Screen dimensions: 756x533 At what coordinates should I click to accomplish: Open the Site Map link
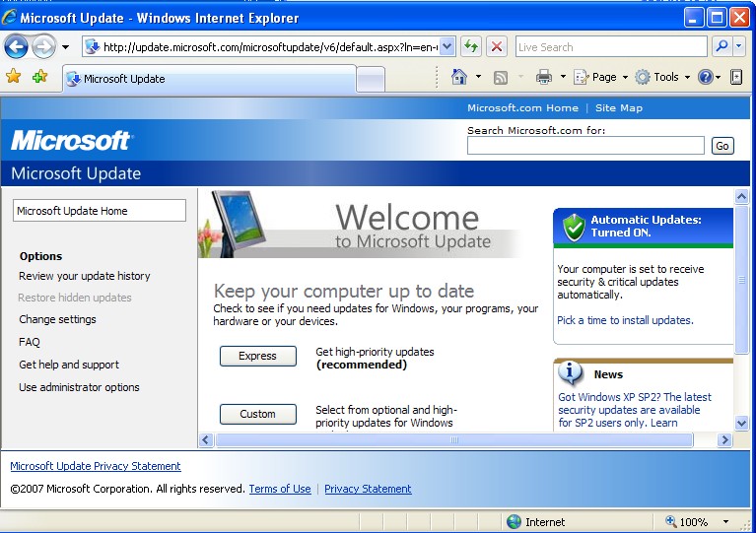(x=619, y=108)
